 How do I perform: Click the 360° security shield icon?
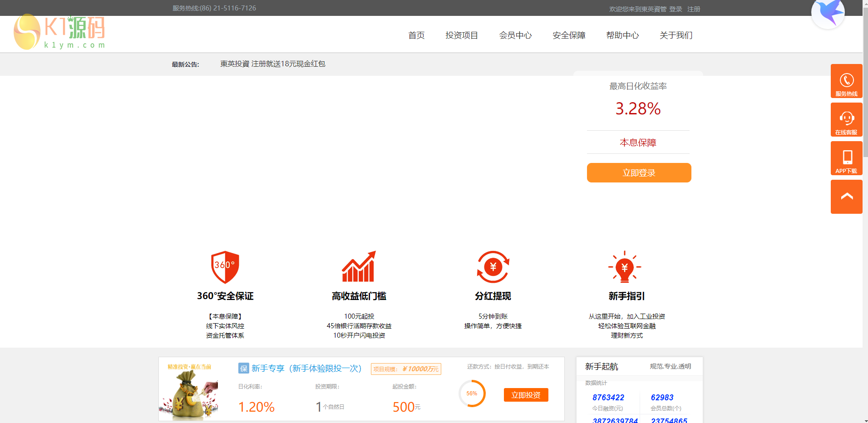pyautogui.click(x=225, y=267)
